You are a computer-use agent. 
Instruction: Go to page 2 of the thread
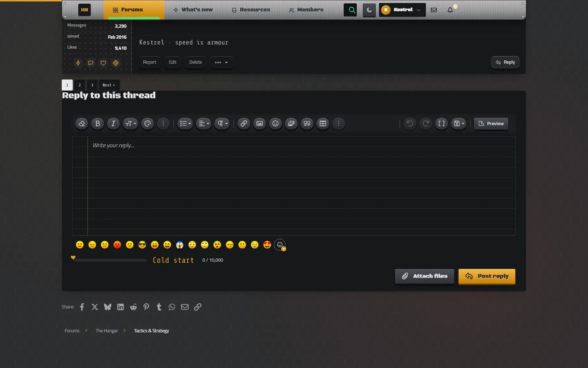click(79, 85)
